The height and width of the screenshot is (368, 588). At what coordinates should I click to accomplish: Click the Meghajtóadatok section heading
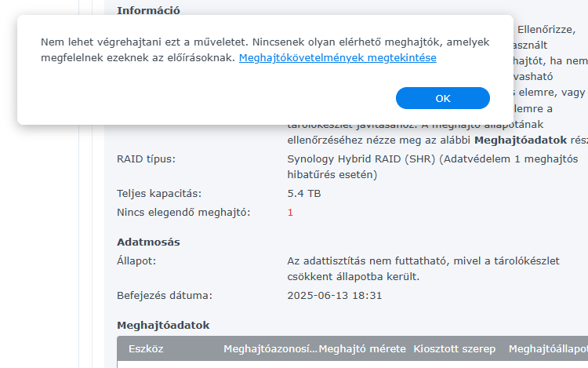click(162, 325)
